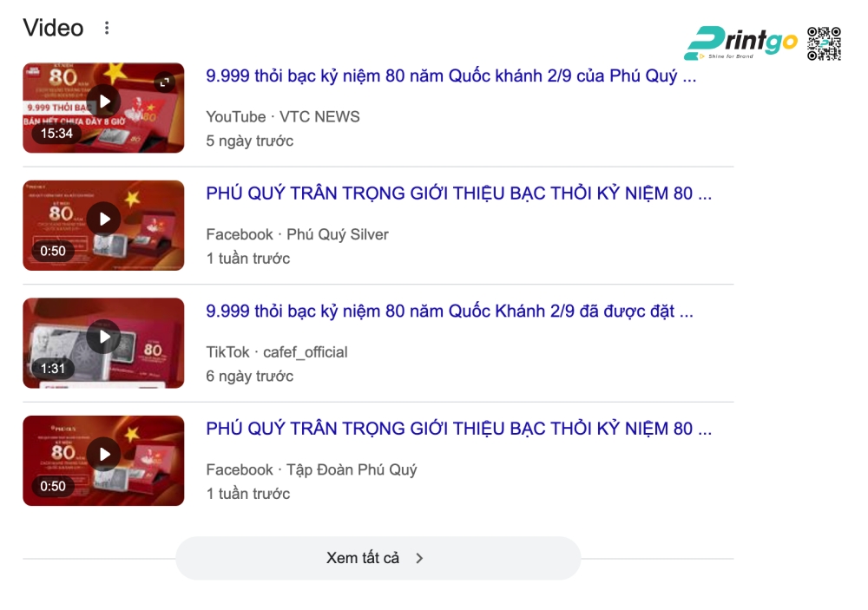Click the Printgo logo
868x610 pixels.
pyautogui.click(x=740, y=43)
